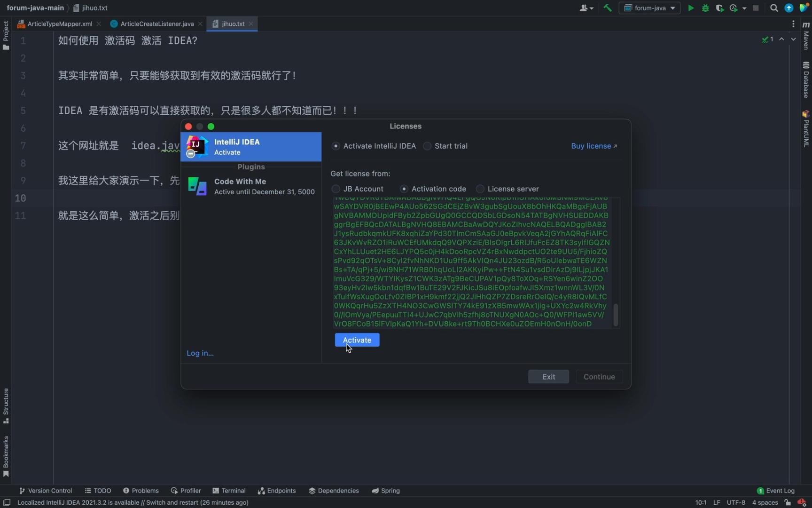Choose License server as license source
This screenshot has width=812, height=508.
coord(480,189)
